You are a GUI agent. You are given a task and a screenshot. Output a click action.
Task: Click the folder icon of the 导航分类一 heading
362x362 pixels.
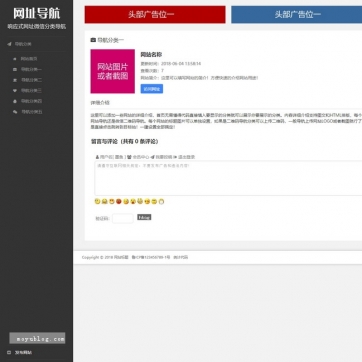point(93,40)
